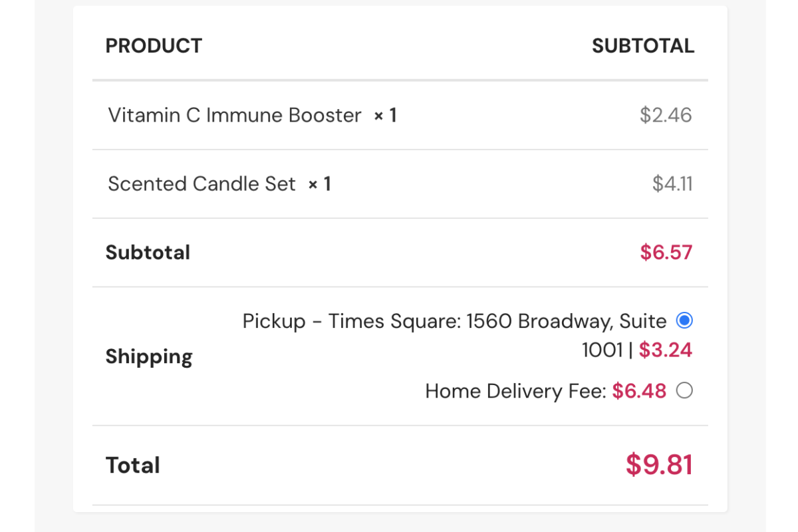
Task: Click the bold Subtotal row label
Action: [x=148, y=253]
